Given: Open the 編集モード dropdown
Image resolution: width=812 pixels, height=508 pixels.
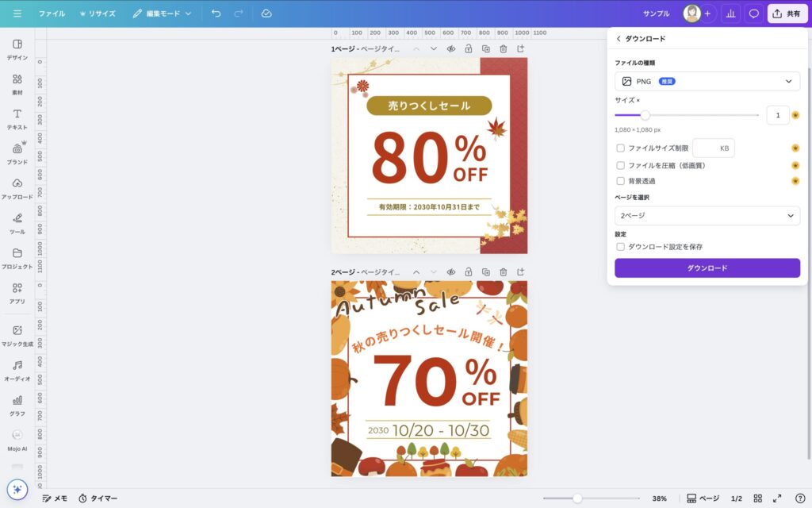Looking at the screenshot, I should [x=162, y=13].
